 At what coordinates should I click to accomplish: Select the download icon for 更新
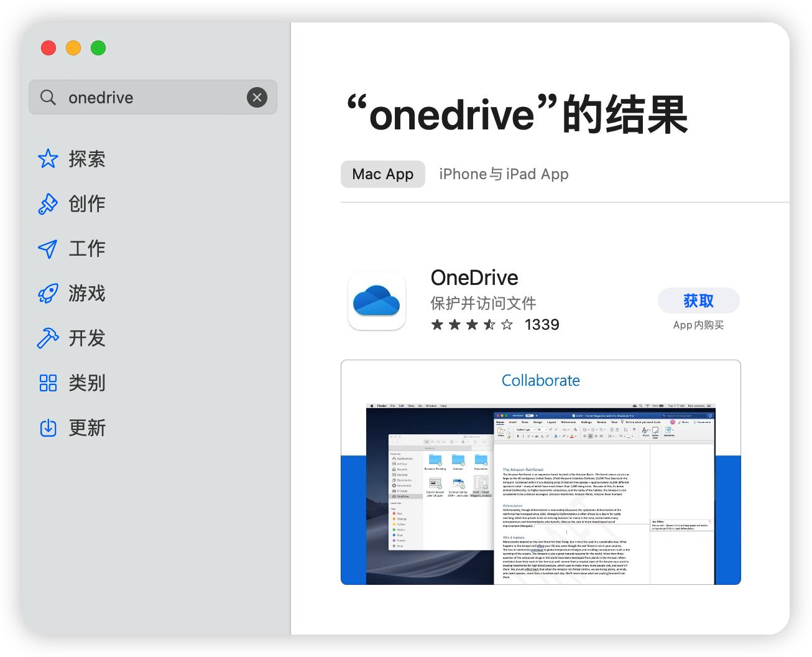coord(48,427)
